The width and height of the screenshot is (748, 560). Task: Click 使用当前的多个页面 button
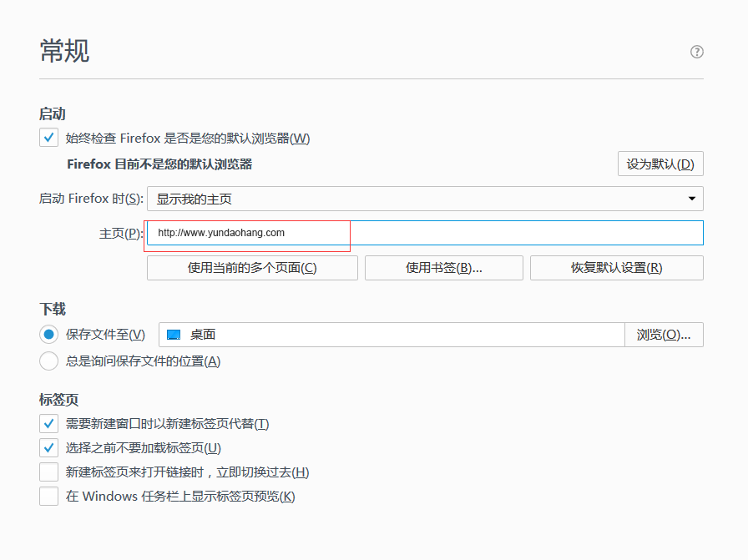click(252, 268)
